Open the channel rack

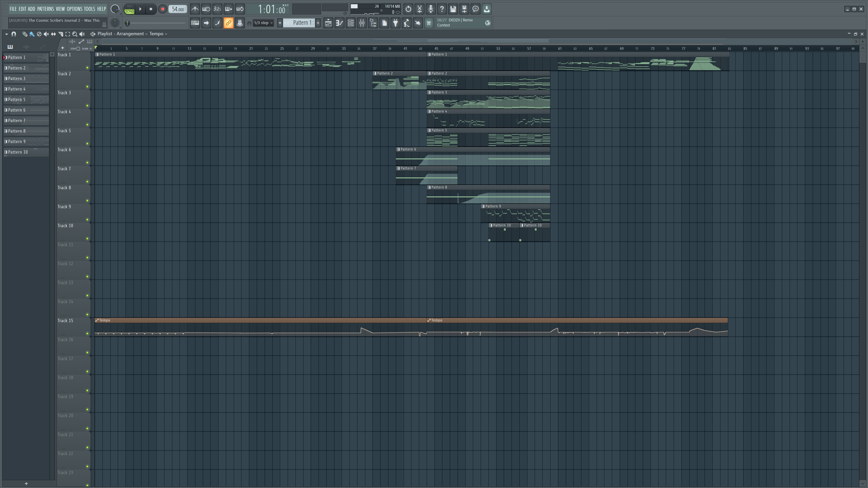(351, 23)
